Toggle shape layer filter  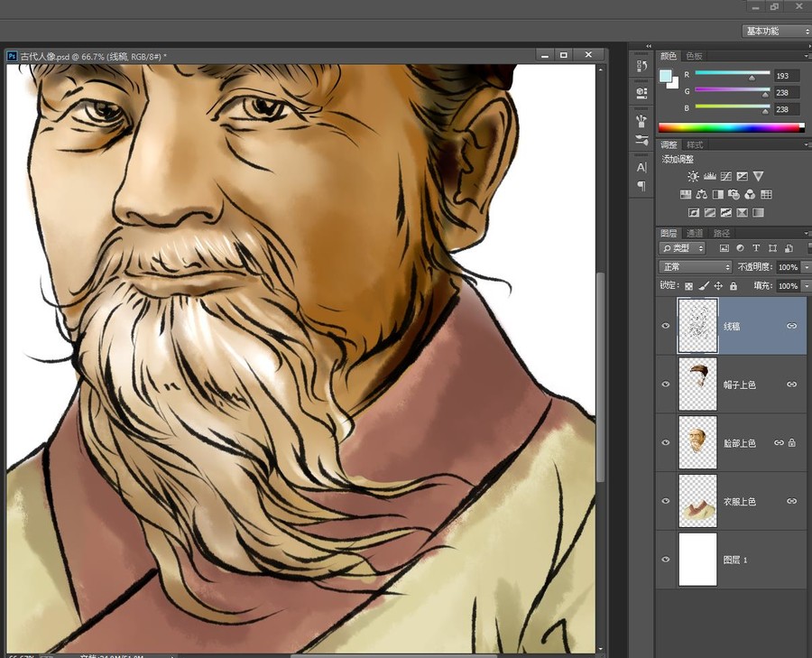(772, 248)
